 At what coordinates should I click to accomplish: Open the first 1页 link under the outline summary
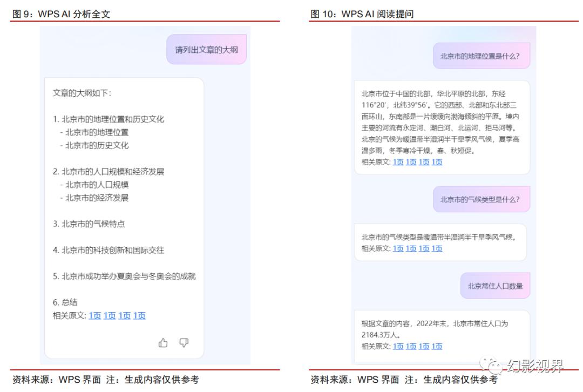click(94, 315)
